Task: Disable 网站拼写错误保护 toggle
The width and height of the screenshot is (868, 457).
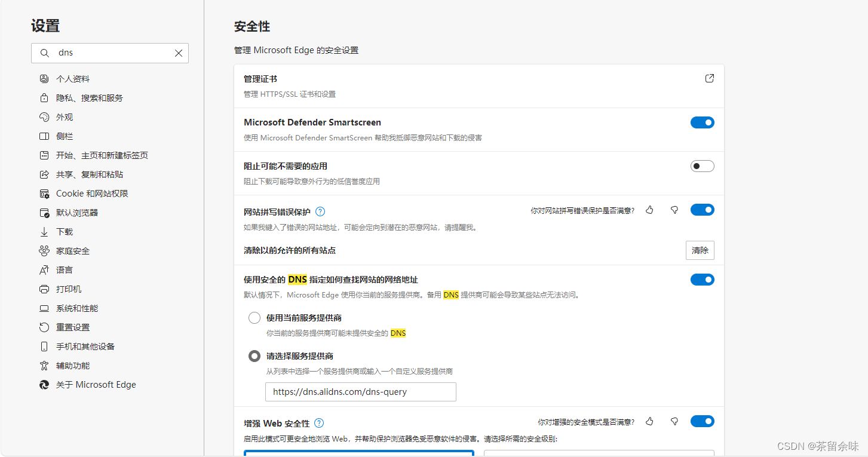Action: coord(703,210)
